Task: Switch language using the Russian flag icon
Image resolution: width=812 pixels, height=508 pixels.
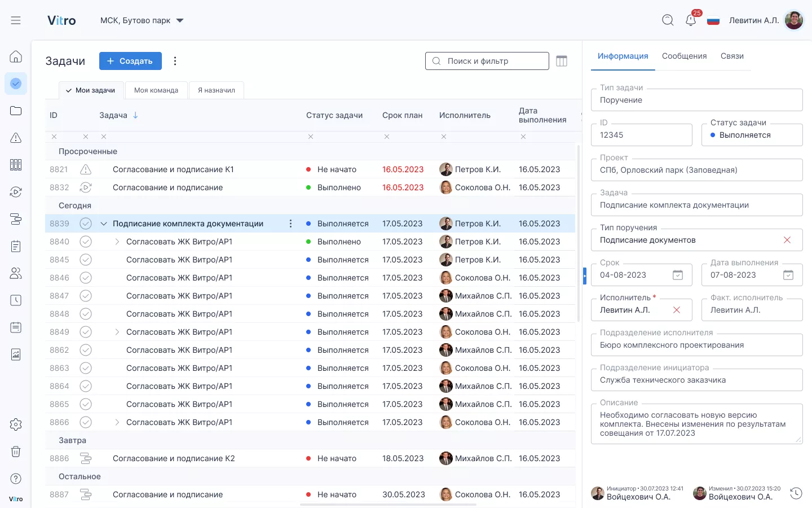Action: coord(713,21)
